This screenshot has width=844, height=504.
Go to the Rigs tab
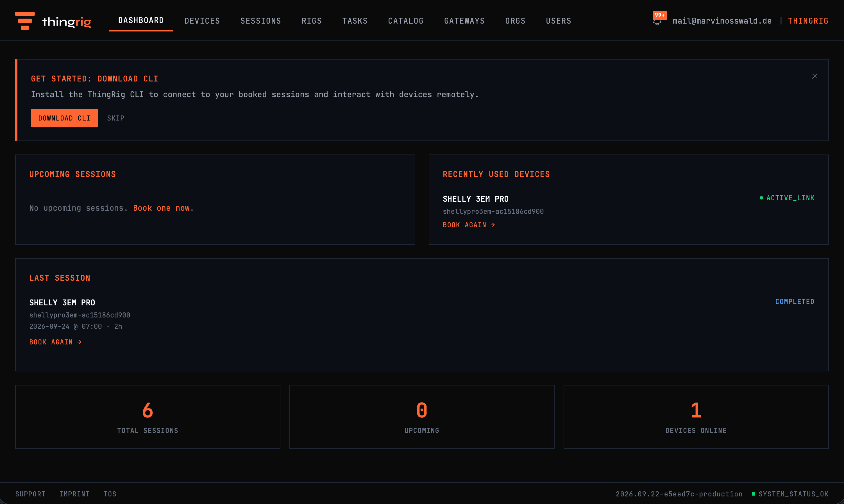point(312,21)
